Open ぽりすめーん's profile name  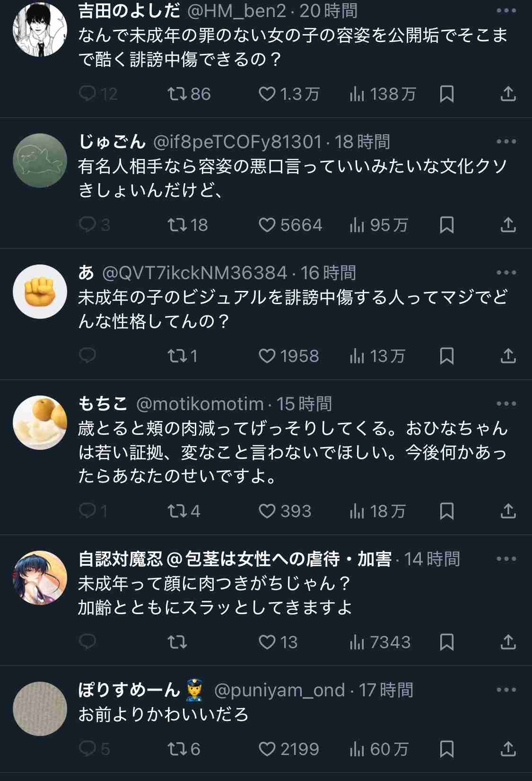(129, 690)
